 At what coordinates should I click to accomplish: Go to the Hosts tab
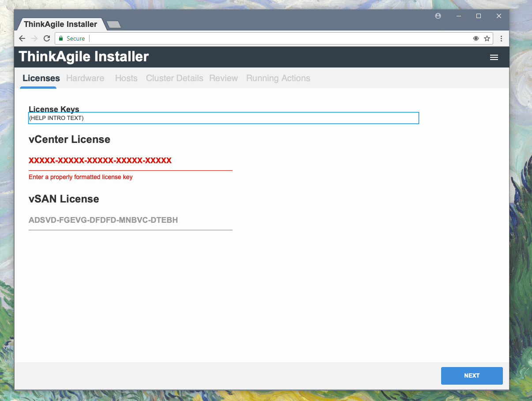coord(126,78)
